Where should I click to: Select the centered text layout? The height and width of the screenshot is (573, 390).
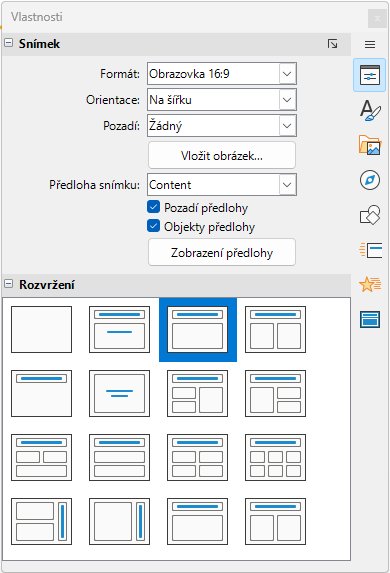[x=120, y=393]
